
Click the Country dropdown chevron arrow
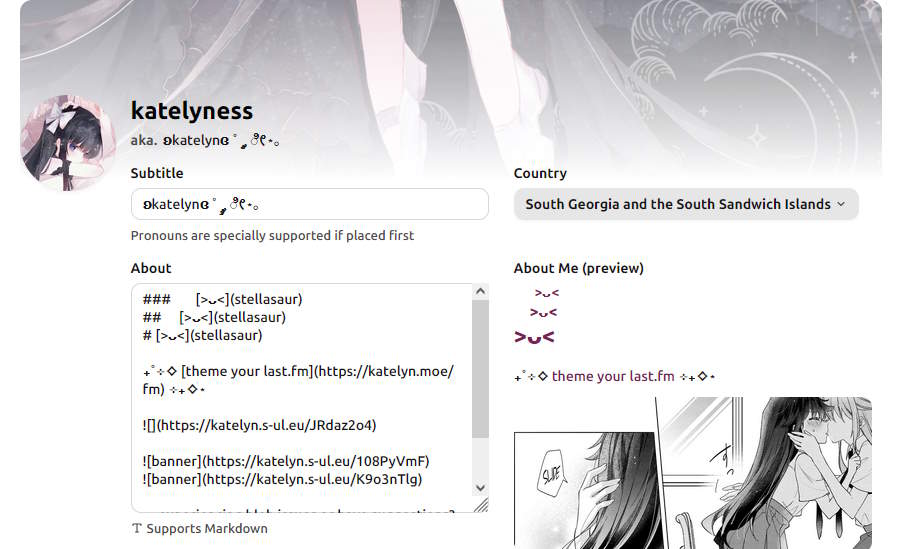click(841, 204)
